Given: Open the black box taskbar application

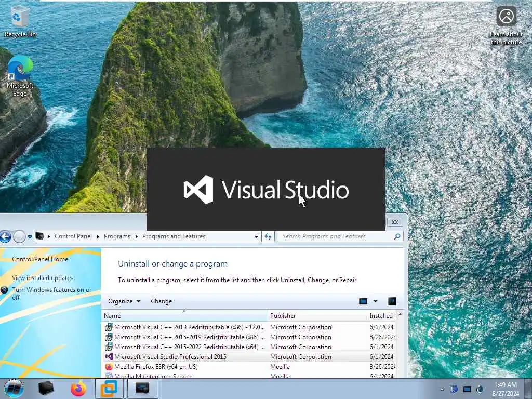Looking at the screenshot, I should tap(46, 389).
